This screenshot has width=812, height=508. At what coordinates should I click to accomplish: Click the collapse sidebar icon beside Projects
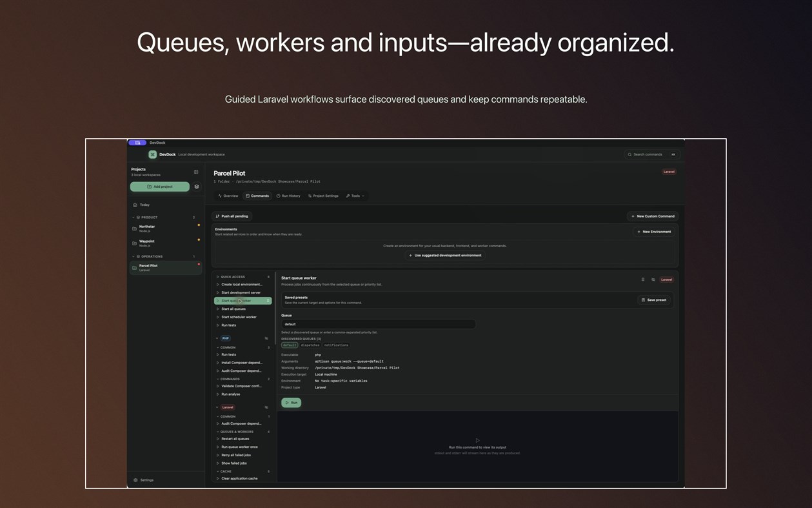click(196, 172)
